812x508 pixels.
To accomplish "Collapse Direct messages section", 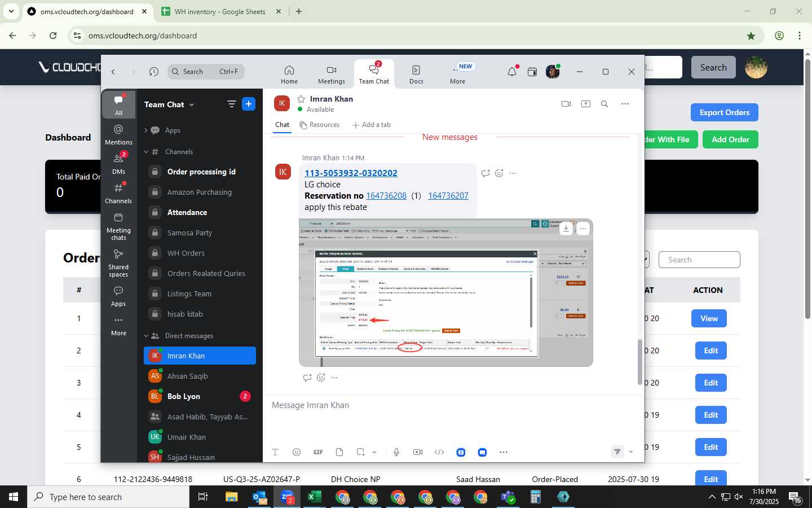I will coord(146,336).
